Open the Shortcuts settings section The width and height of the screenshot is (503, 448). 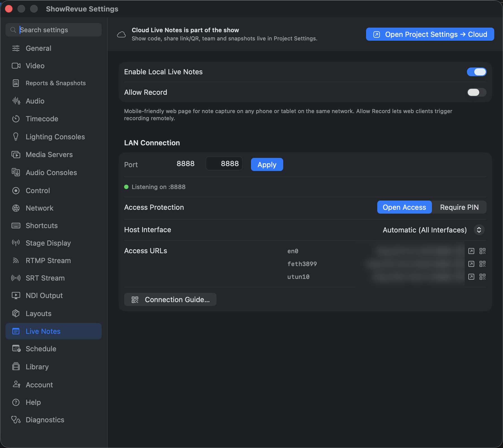(x=53, y=225)
